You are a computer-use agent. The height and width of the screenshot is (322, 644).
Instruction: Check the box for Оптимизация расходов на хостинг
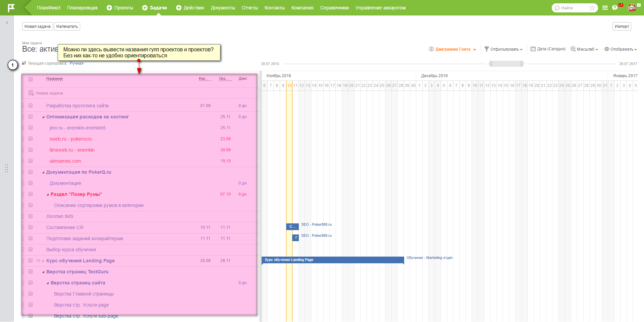[31, 116]
